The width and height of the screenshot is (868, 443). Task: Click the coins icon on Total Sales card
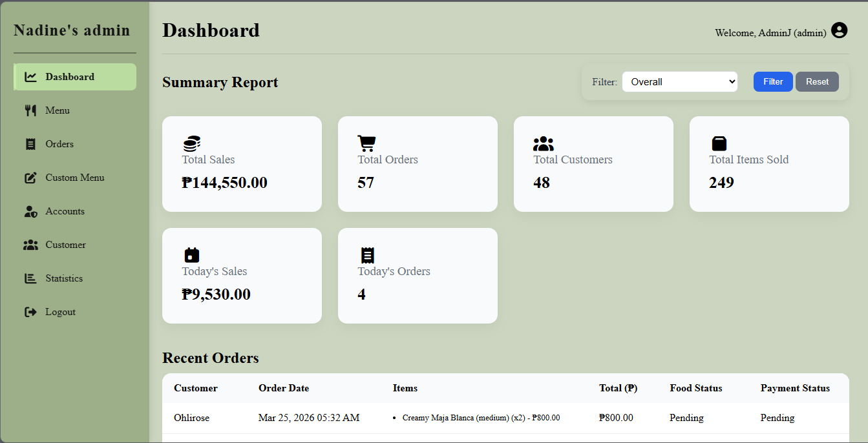(x=191, y=143)
